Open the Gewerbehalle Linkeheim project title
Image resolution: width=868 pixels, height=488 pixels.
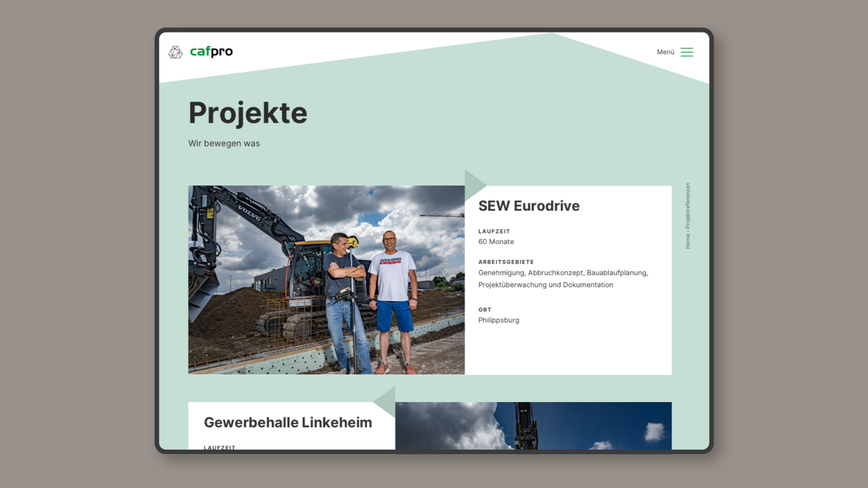click(288, 422)
